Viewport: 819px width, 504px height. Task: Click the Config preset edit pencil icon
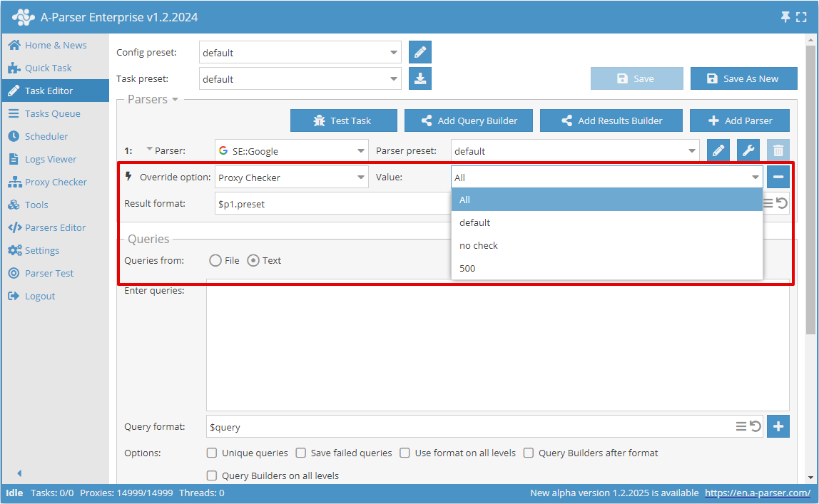[420, 52]
